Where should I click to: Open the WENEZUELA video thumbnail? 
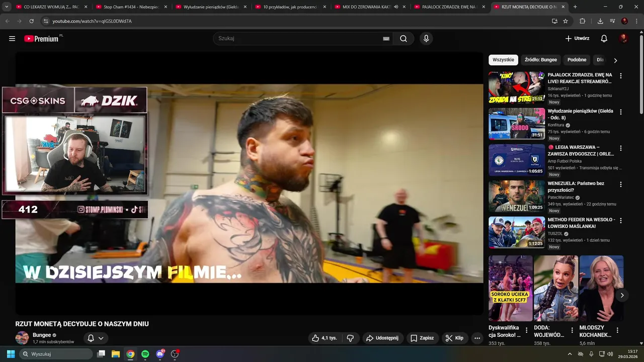pyautogui.click(x=517, y=196)
